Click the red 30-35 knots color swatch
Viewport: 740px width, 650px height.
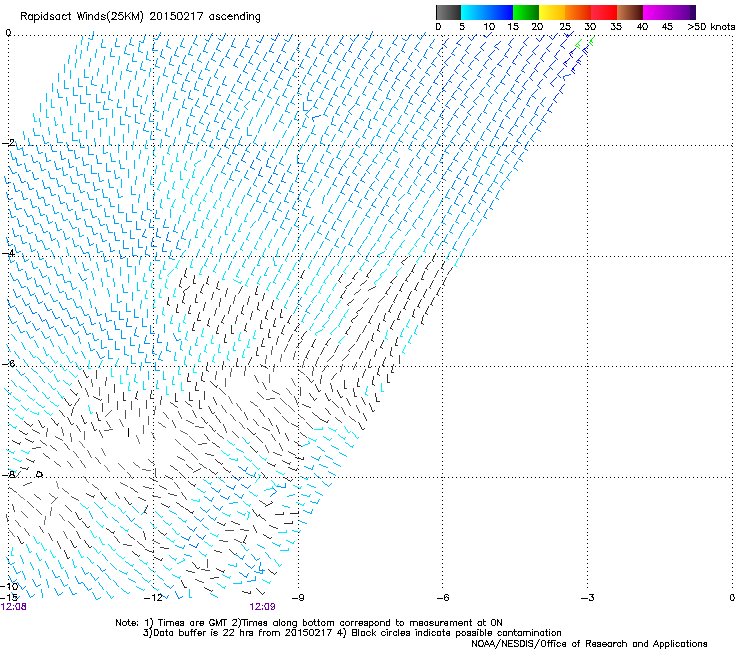(x=604, y=12)
